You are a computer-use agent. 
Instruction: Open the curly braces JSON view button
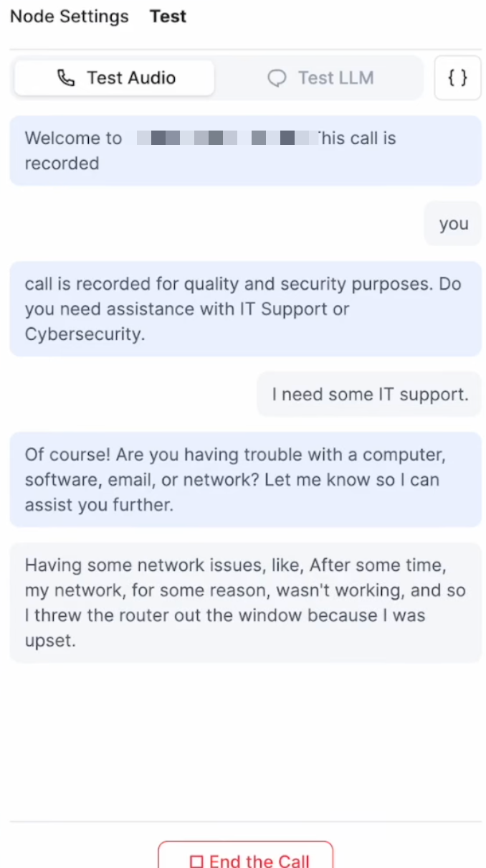pos(458,77)
